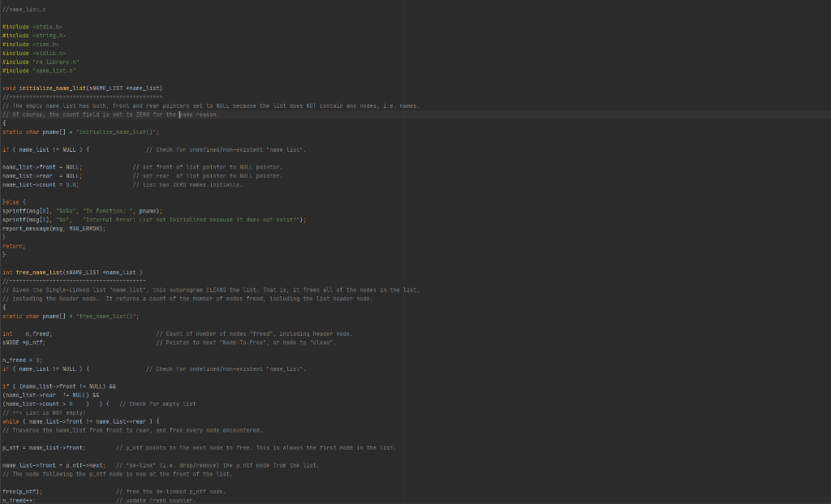831x504 pixels.
Task: Click comment 'free the de-linked p_ntf node'
Action: 171,492
